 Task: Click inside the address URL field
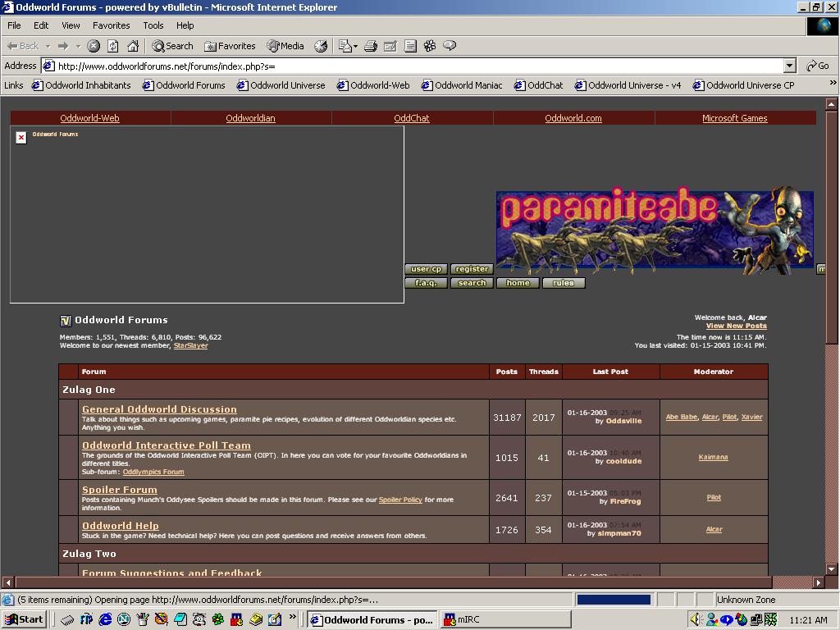(410, 66)
